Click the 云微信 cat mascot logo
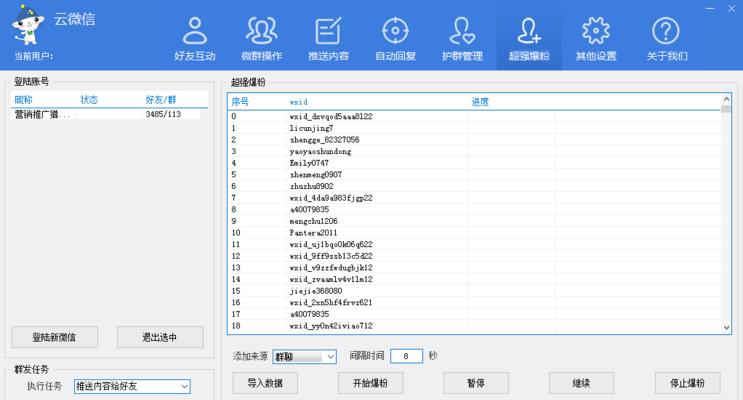This screenshot has width=743, height=400. (x=27, y=25)
